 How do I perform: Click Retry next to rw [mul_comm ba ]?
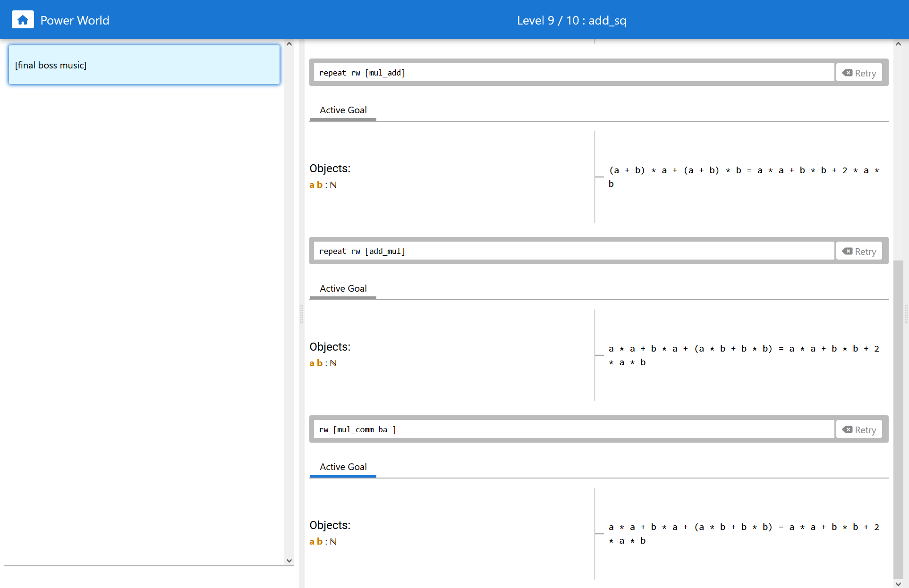coord(865,430)
